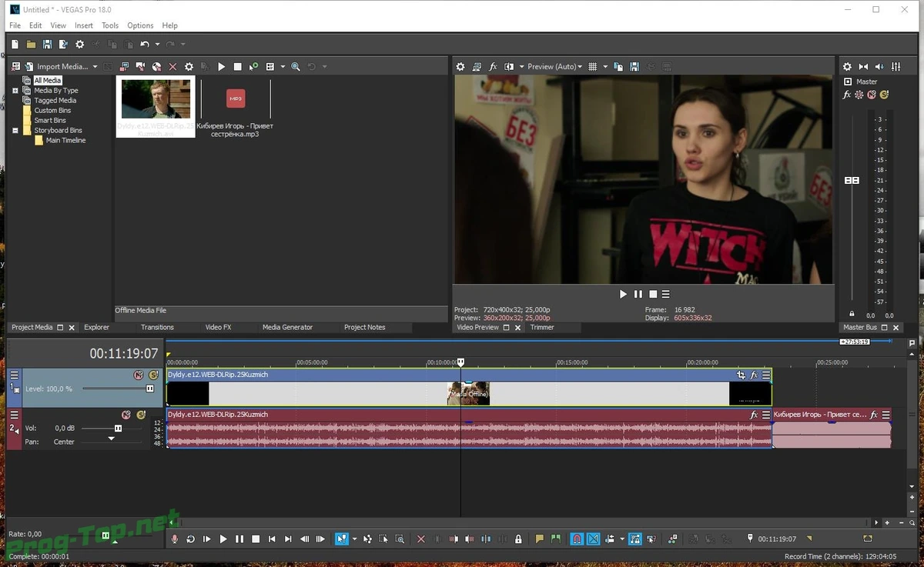The height and width of the screenshot is (567, 924).
Task: Select the Smart Bins folder
Action: [x=50, y=121]
